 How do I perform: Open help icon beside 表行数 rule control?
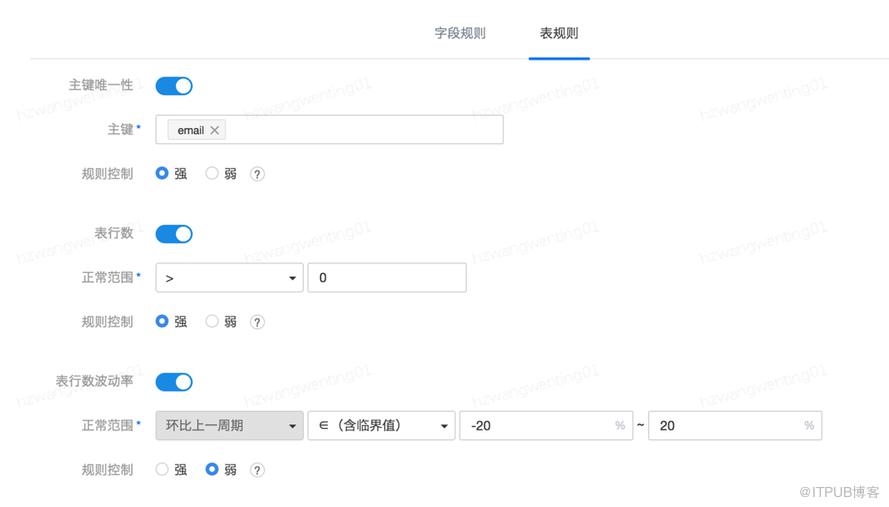pos(257,322)
